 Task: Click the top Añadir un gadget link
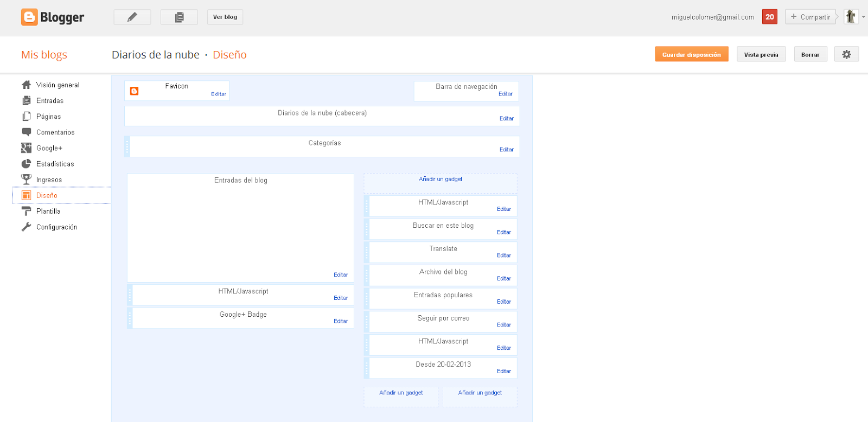[x=441, y=179]
